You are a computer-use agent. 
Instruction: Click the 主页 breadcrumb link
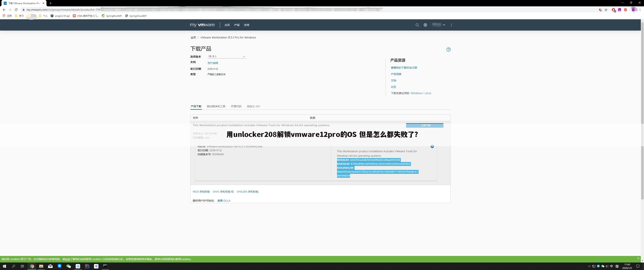click(193, 37)
